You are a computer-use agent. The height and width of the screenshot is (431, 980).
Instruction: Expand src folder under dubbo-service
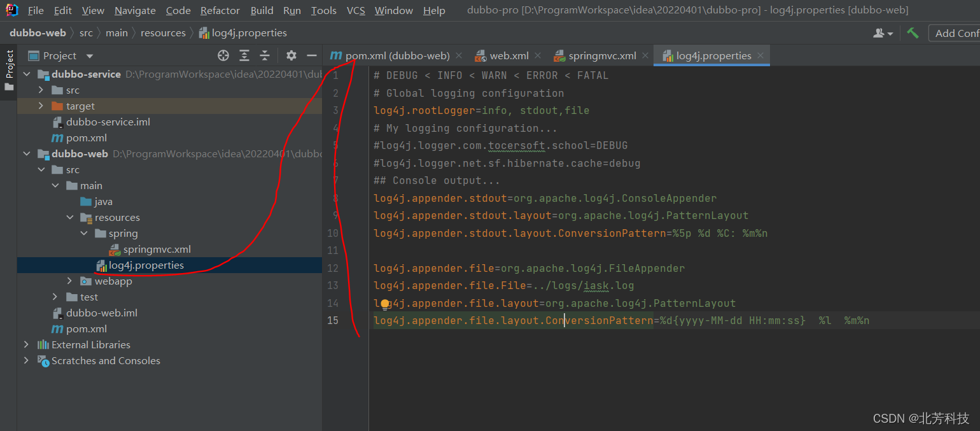click(41, 90)
